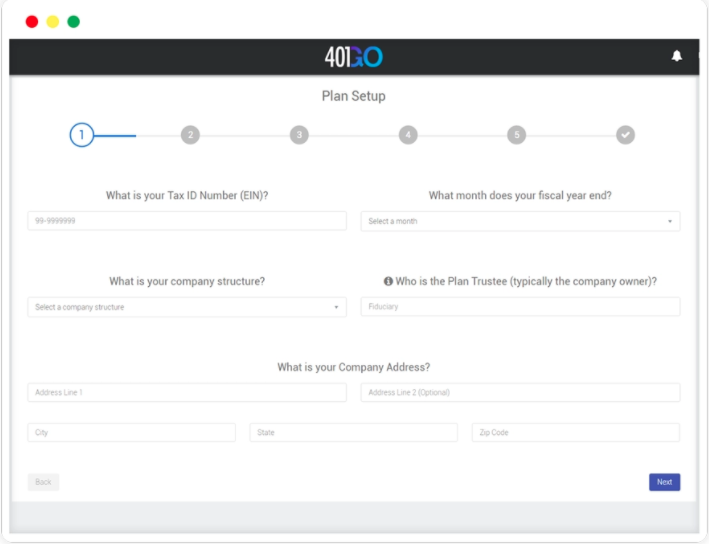Jump to step 4 in progress bar
The image size is (709, 544).
[x=407, y=135]
